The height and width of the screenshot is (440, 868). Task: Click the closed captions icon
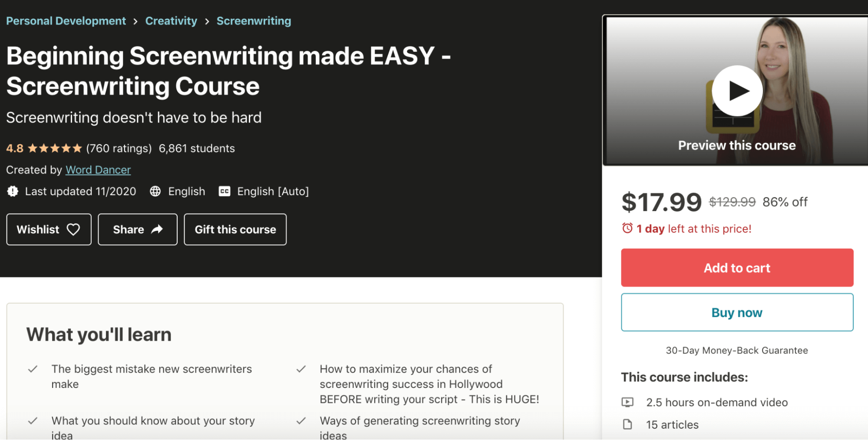point(224,191)
